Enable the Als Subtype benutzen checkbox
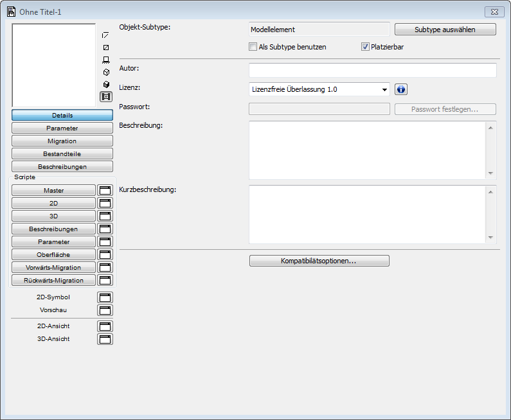 pyautogui.click(x=253, y=46)
